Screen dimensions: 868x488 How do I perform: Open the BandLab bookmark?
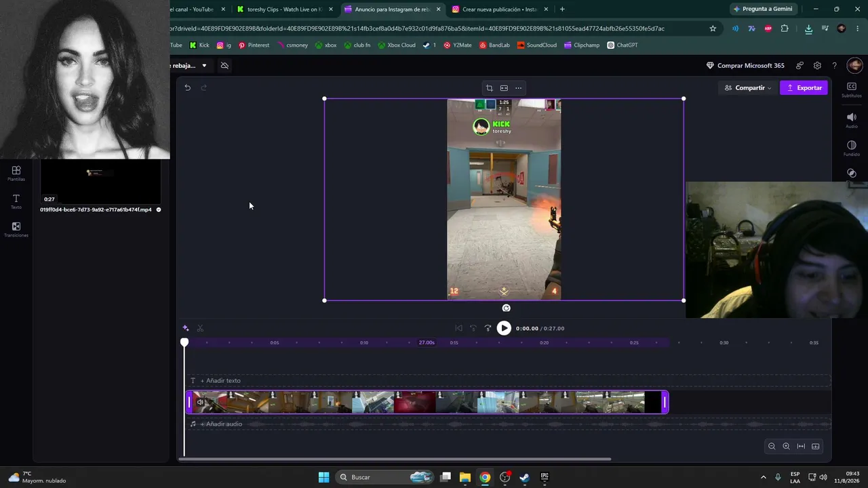coord(494,45)
